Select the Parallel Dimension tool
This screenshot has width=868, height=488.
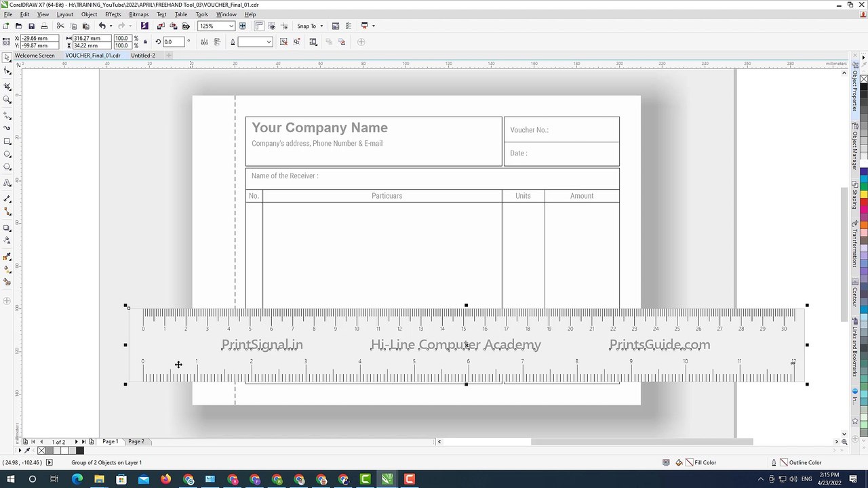pyautogui.click(x=7, y=199)
